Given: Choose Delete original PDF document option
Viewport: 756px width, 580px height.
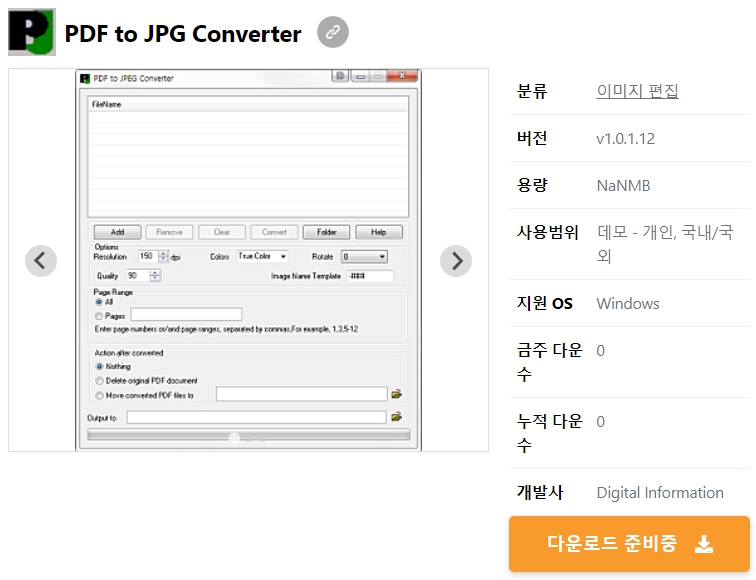Looking at the screenshot, I should pyautogui.click(x=99, y=381).
